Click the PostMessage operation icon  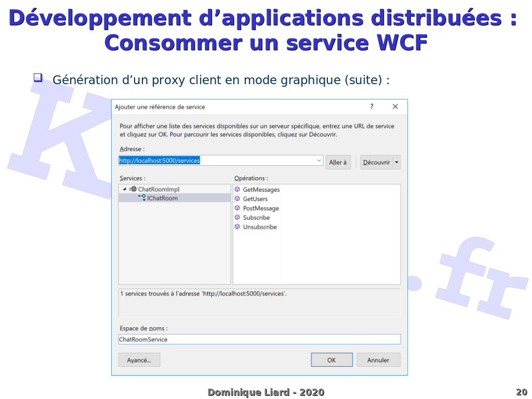237,208
